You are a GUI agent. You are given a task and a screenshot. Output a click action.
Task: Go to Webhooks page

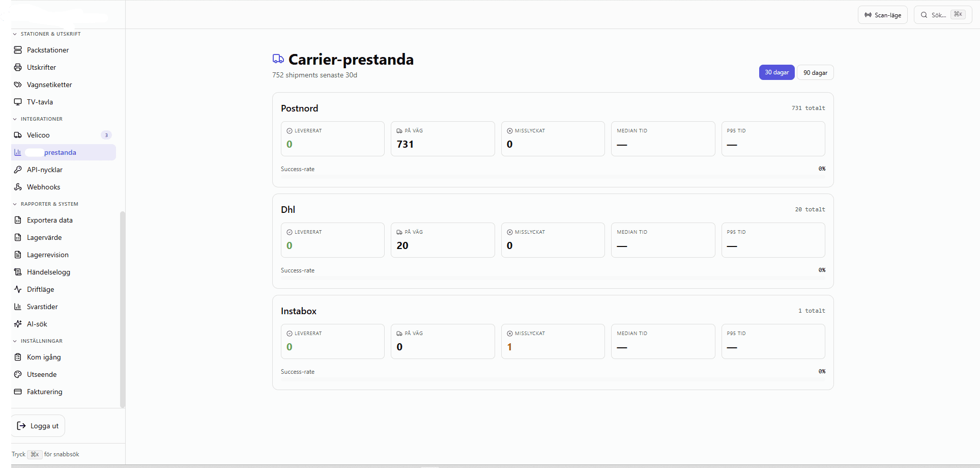(64, 187)
